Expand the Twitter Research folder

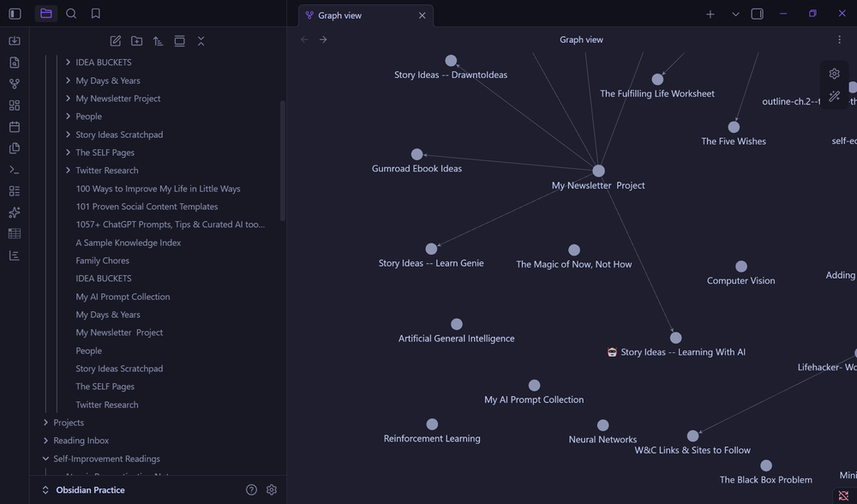pos(68,171)
